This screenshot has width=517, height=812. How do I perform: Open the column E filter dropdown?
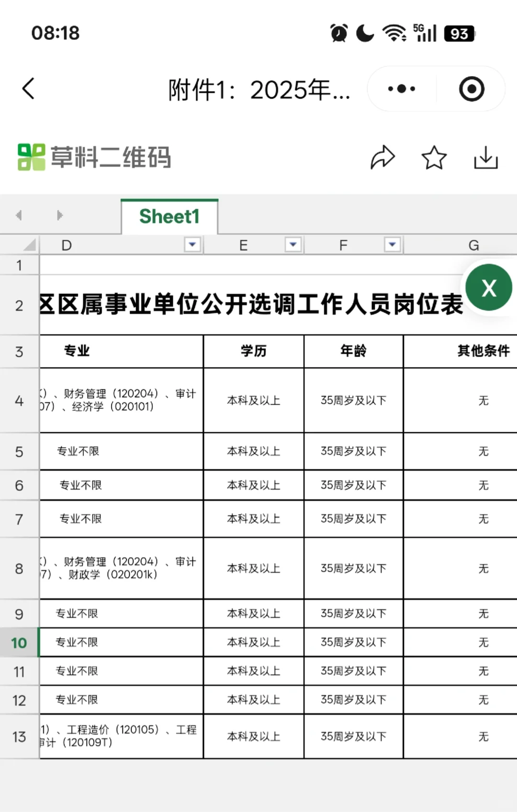(293, 245)
